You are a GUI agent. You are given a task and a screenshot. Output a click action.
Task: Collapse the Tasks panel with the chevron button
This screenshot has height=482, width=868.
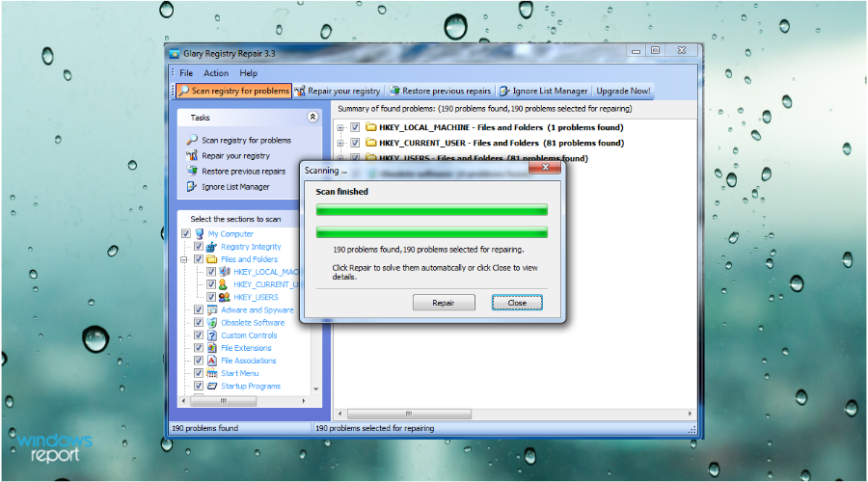coord(312,117)
